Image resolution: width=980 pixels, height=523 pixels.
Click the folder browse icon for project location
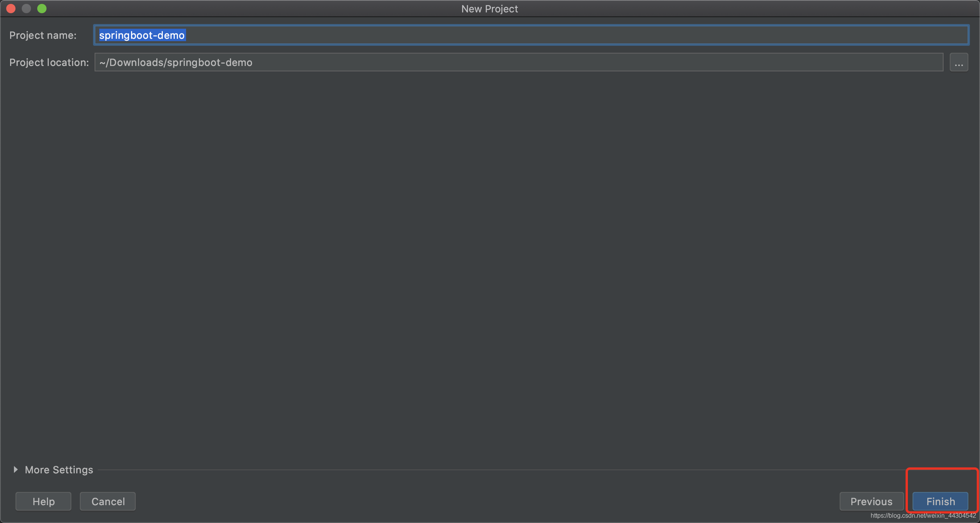(959, 62)
